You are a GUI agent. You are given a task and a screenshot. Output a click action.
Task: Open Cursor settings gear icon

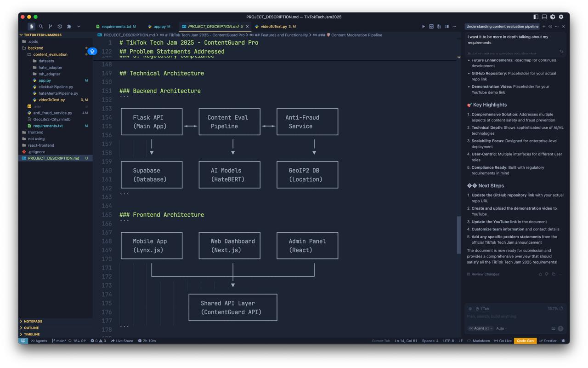pos(561,17)
